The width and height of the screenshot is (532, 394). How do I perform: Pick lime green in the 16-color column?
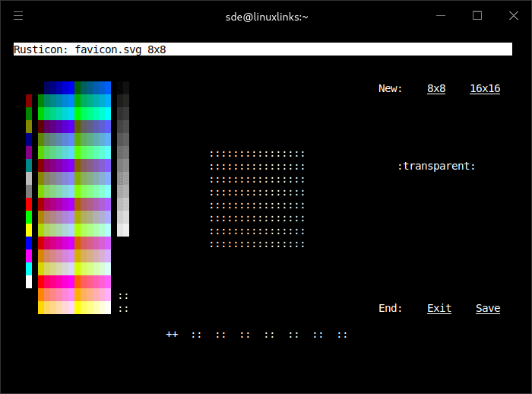[29, 217]
